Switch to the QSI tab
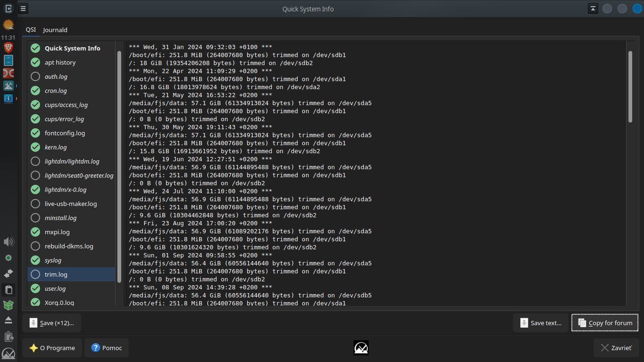Screen dimensions: 644x362 31,30
